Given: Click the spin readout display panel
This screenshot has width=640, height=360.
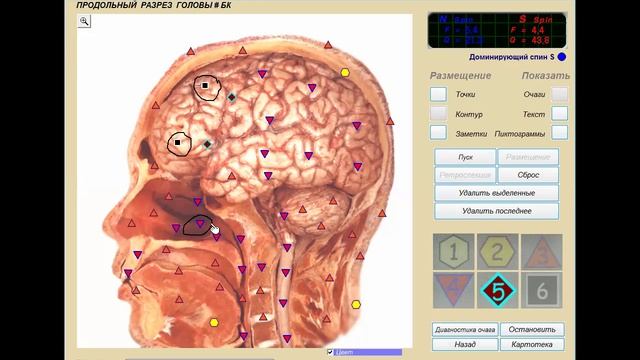Looking at the screenshot, I should coord(497,30).
